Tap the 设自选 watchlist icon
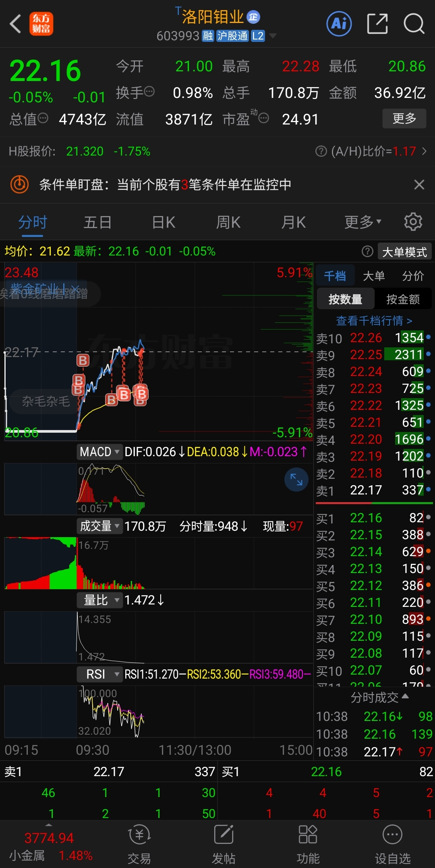The height and width of the screenshot is (868, 435). coord(393,844)
